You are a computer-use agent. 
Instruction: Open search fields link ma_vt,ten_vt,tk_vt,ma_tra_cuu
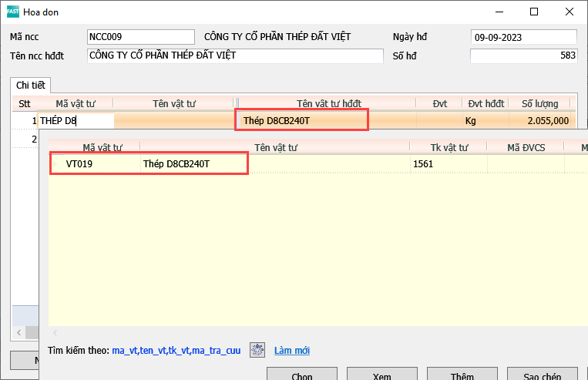(x=176, y=351)
